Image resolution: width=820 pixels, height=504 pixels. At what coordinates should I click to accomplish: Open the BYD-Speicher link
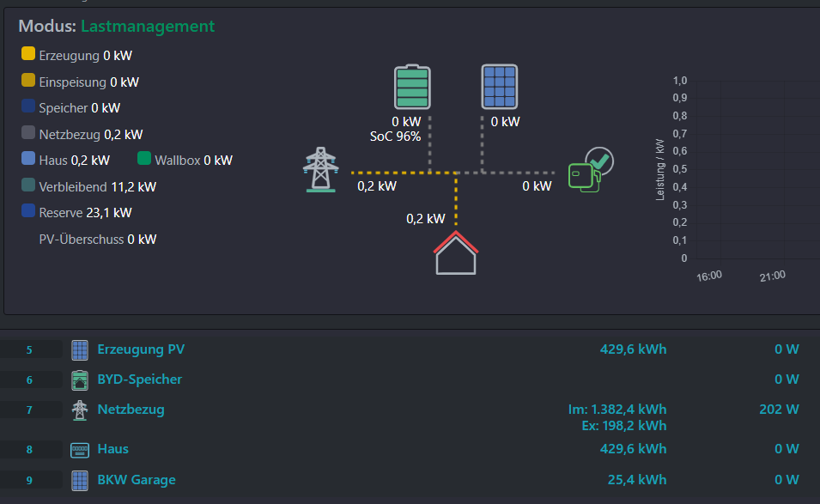140,380
